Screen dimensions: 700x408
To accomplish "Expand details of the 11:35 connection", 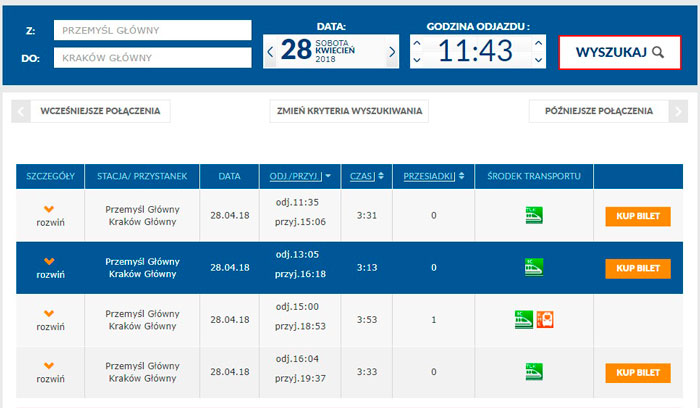I will click(x=50, y=214).
